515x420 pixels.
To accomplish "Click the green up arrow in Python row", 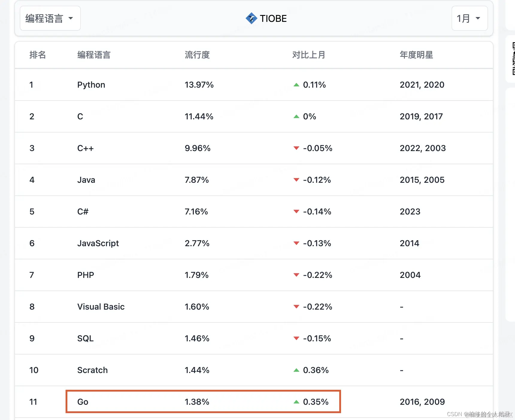I will pos(296,85).
